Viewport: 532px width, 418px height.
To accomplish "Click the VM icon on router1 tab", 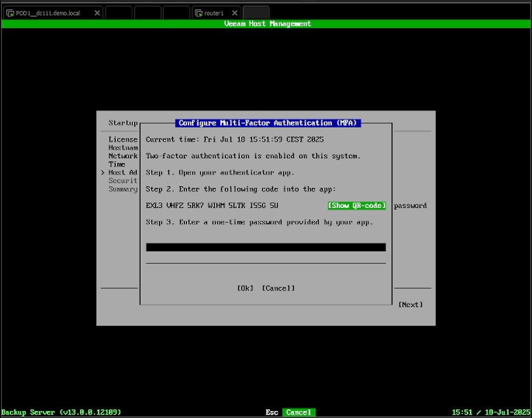I will tap(198, 13).
